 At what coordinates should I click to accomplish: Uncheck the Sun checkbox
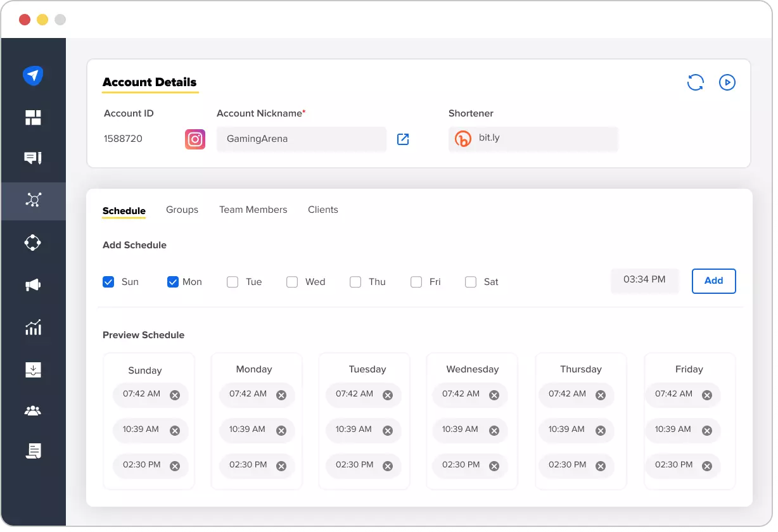tap(108, 282)
